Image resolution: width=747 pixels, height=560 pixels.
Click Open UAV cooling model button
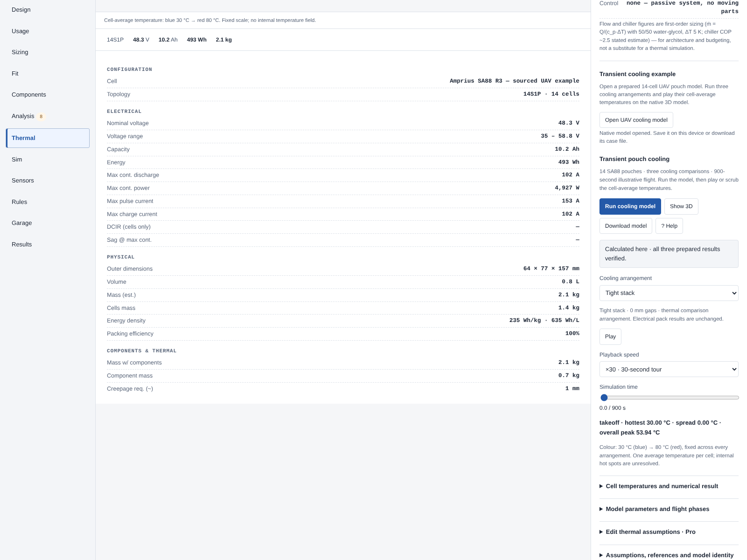click(x=636, y=120)
